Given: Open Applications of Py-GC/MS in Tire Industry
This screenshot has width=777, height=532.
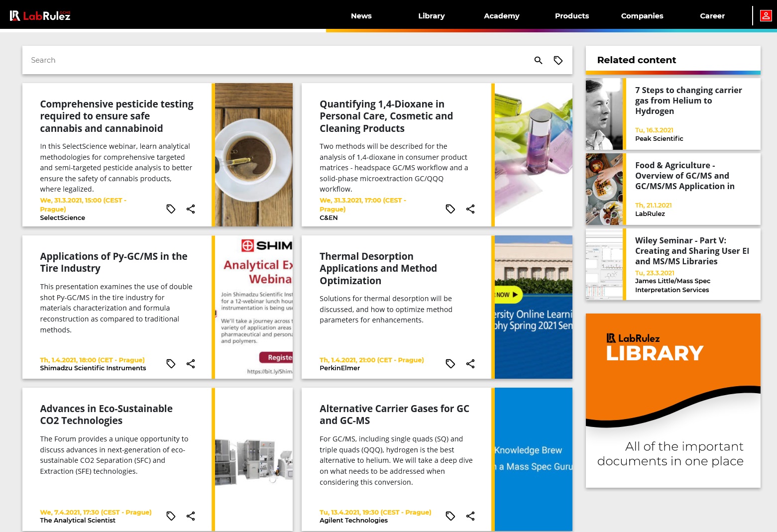Looking at the screenshot, I should tap(113, 262).
